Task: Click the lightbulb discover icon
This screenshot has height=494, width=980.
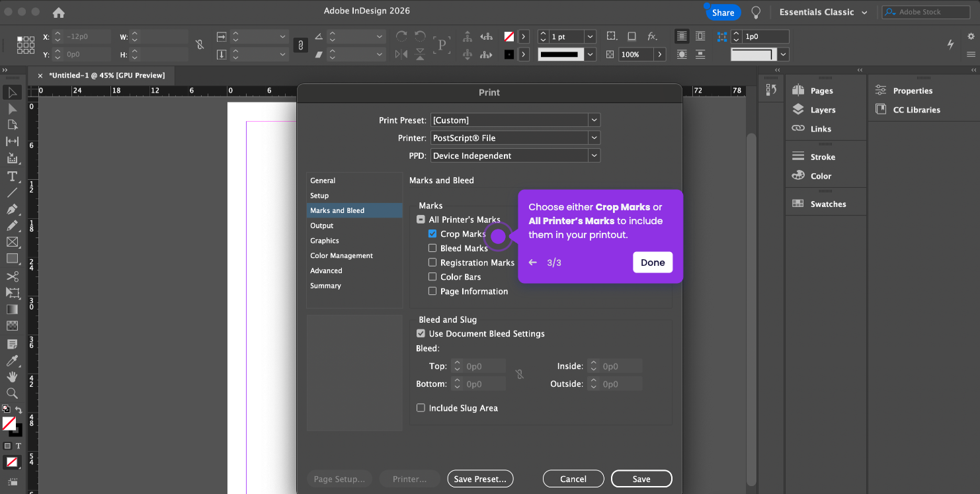Action: (x=756, y=13)
